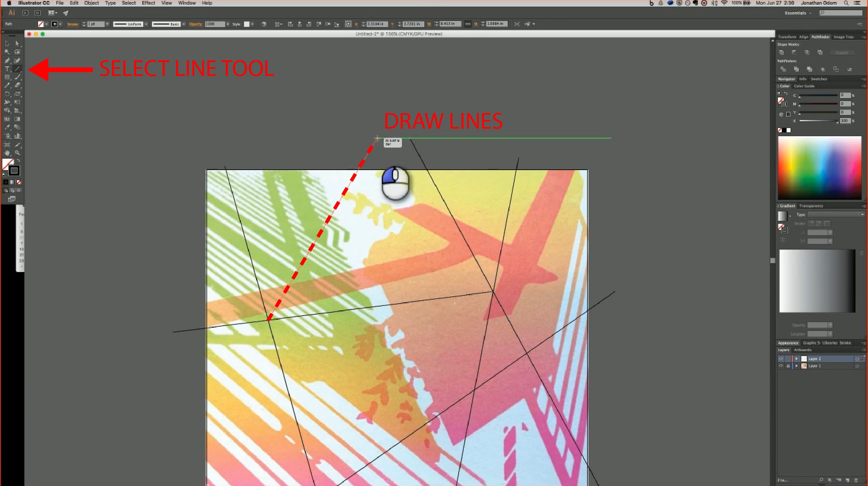Click the Opacity value field

point(214,24)
